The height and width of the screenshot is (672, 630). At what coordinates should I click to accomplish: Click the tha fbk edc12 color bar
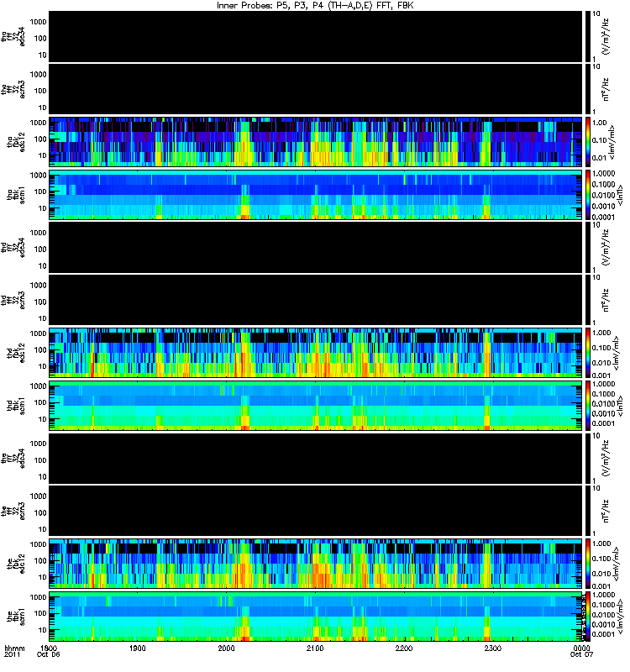pos(587,141)
